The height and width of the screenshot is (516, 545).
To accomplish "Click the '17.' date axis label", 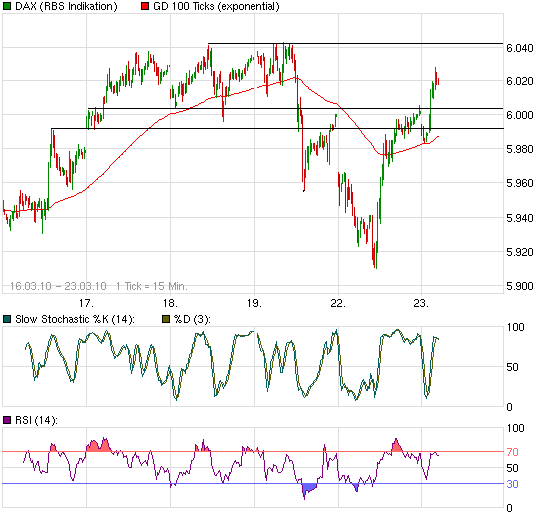I will coord(86,303).
